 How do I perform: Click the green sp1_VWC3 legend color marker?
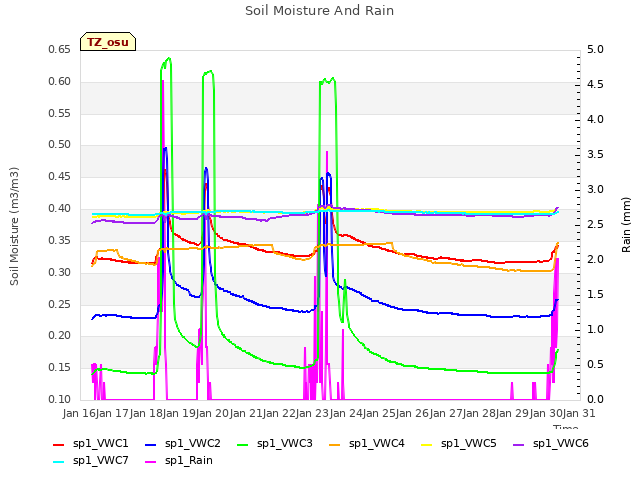[x=243, y=444]
